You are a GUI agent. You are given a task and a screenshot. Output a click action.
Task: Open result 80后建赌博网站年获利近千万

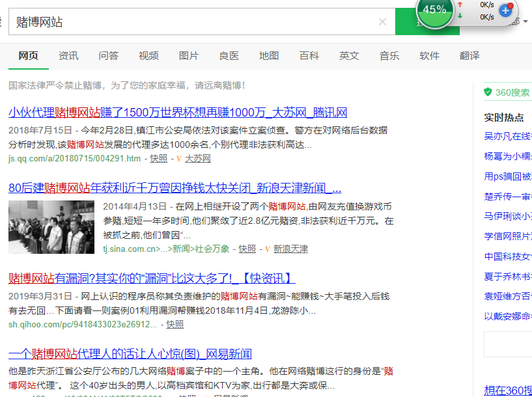click(175, 188)
